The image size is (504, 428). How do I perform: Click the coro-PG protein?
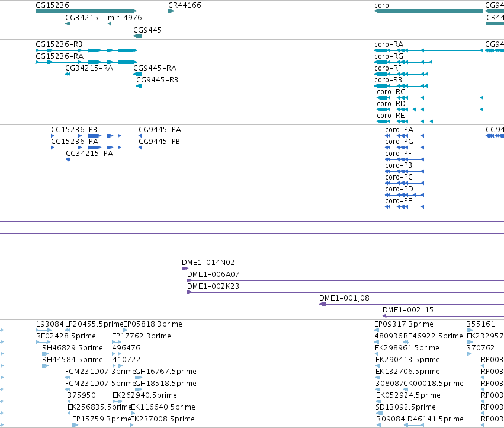405,148
